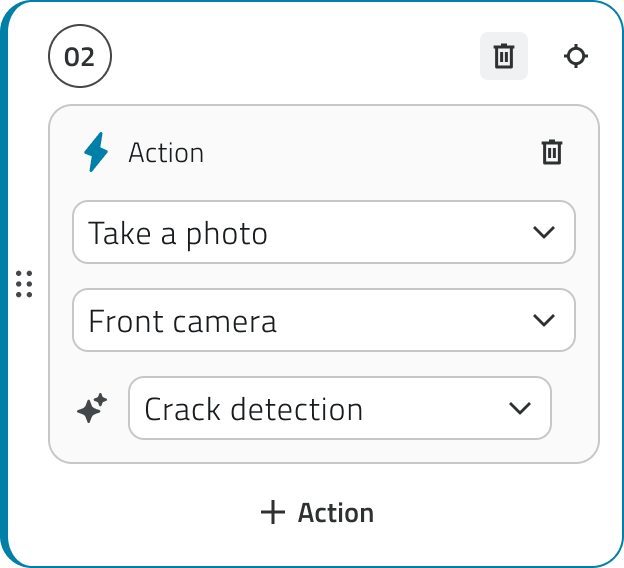The height and width of the screenshot is (568, 624).
Task: Click the crosshair locate icon
Action: [x=576, y=56]
